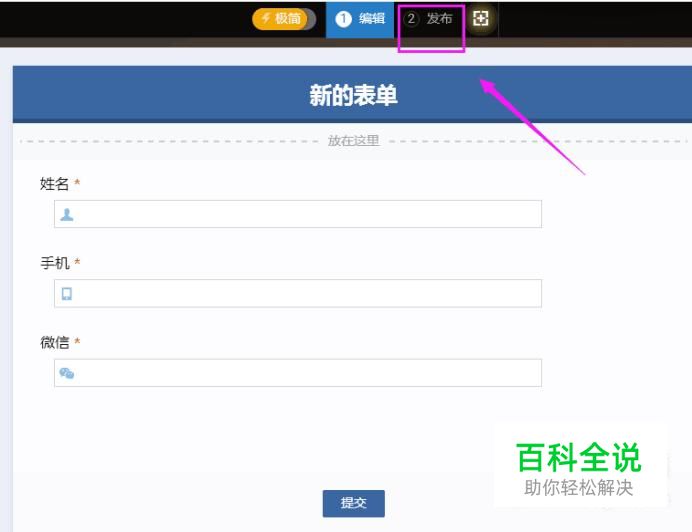Click the 手机 input field
692x532 pixels.
coord(298,293)
